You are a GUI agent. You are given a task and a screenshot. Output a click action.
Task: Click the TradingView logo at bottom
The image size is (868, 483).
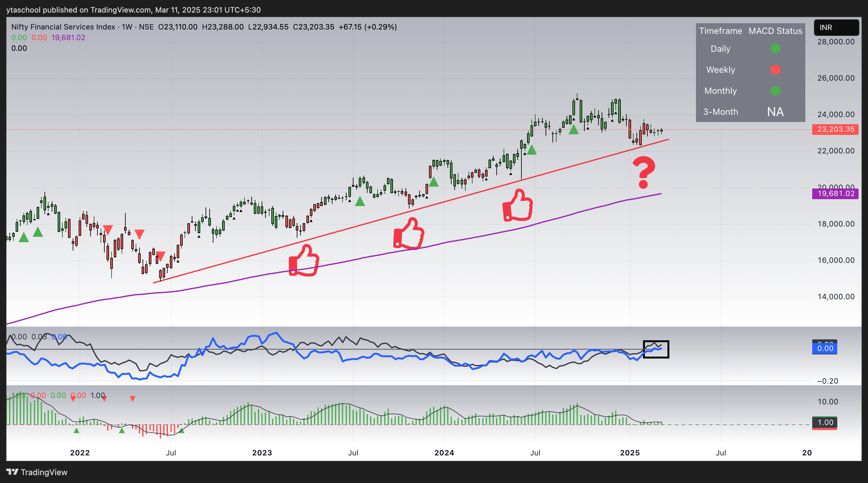click(37, 472)
